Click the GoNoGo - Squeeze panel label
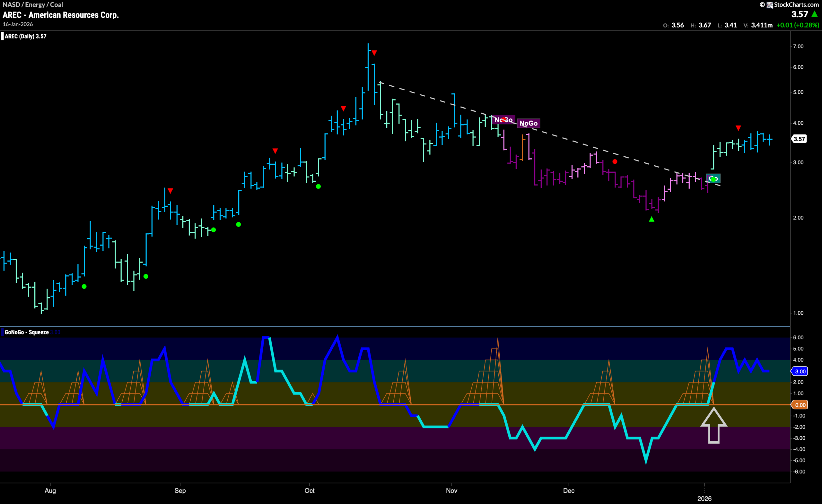 (x=27, y=332)
